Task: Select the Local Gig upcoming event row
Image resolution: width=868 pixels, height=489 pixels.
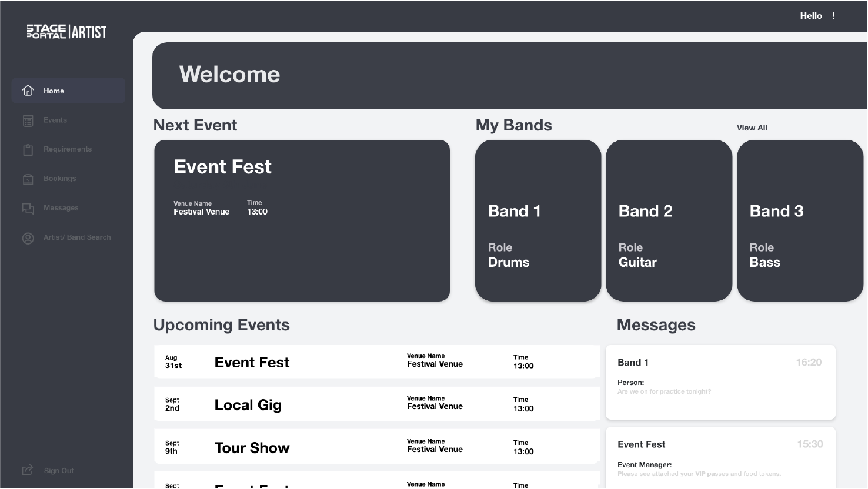Action: click(x=376, y=404)
